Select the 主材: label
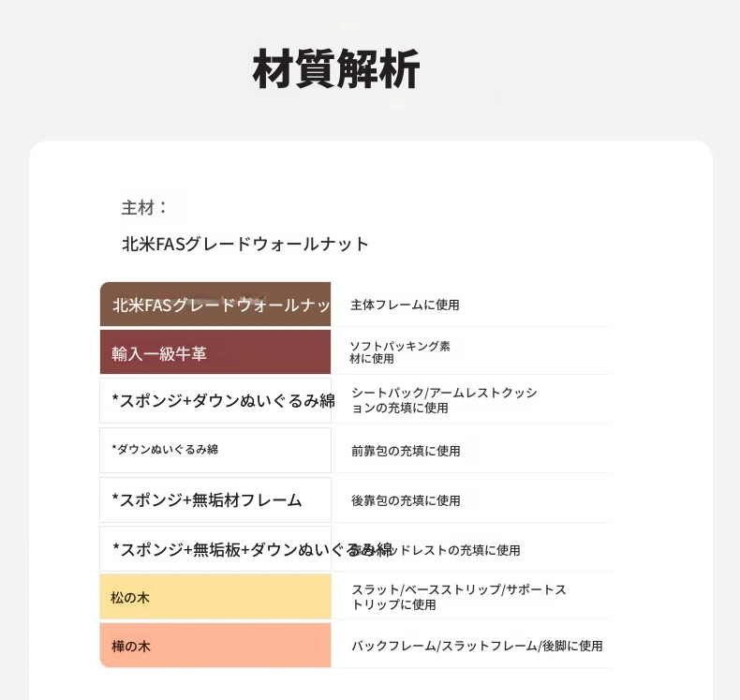The image size is (740, 700). point(144,207)
